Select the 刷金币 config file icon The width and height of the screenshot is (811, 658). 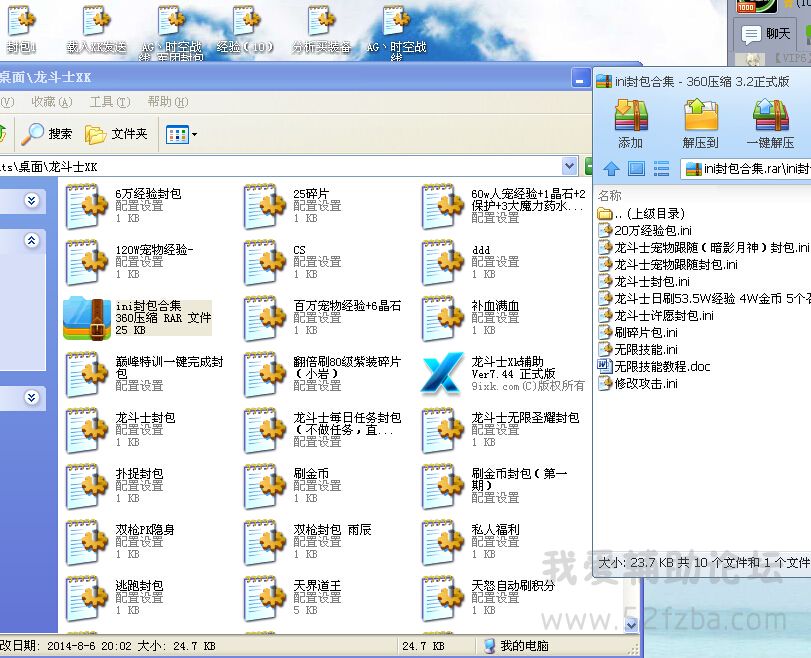[264, 486]
